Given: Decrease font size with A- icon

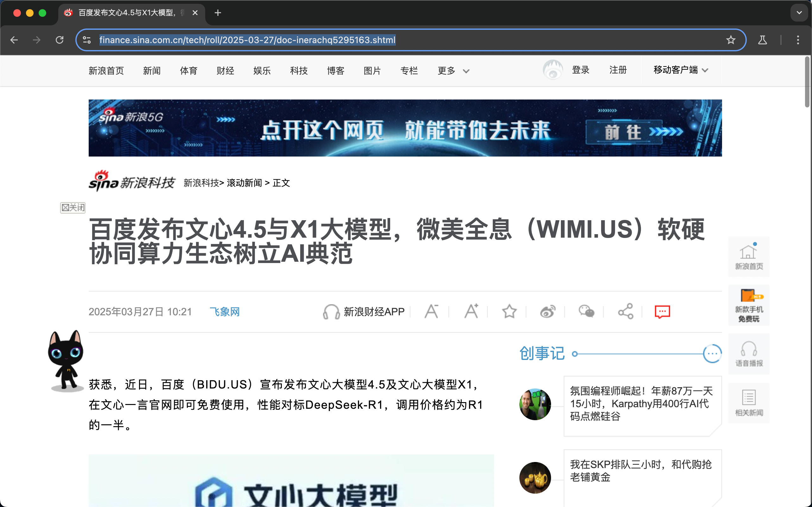Looking at the screenshot, I should point(431,311).
